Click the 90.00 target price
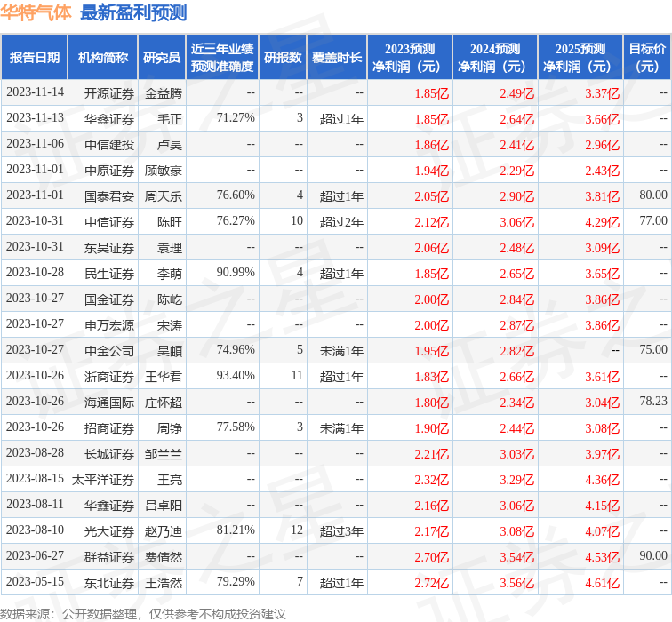Image resolution: width=672 pixels, height=622 pixels. point(653,555)
